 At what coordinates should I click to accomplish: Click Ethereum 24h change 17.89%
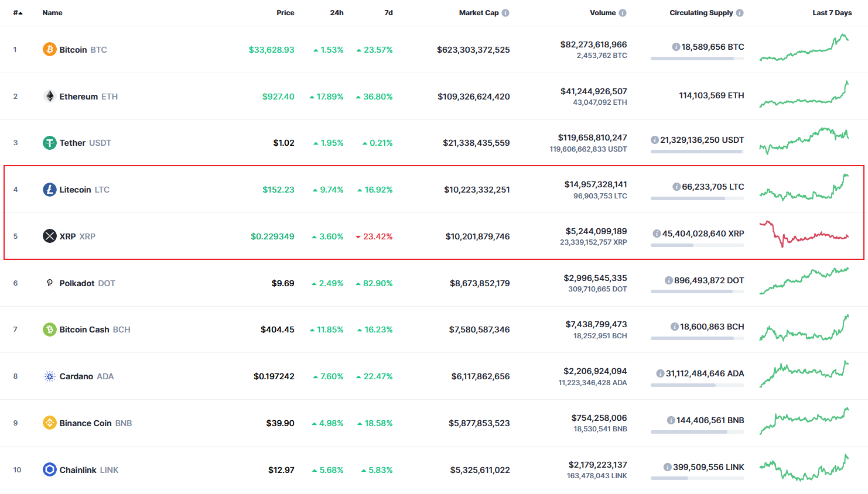pos(326,97)
